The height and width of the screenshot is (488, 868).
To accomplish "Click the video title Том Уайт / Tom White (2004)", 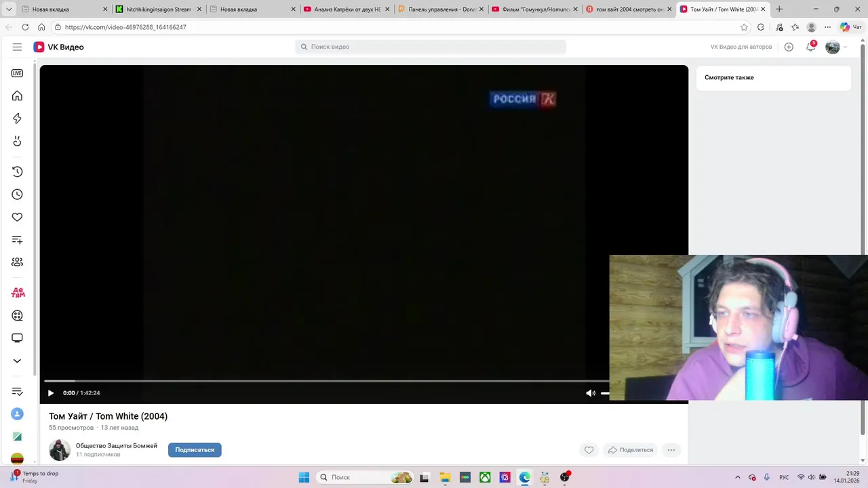I will pos(108,416).
